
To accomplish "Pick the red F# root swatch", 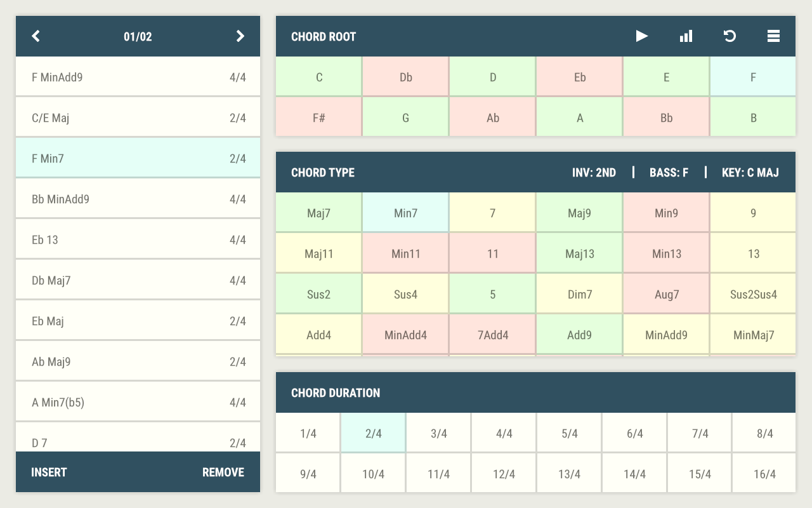I will (x=318, y=118).
